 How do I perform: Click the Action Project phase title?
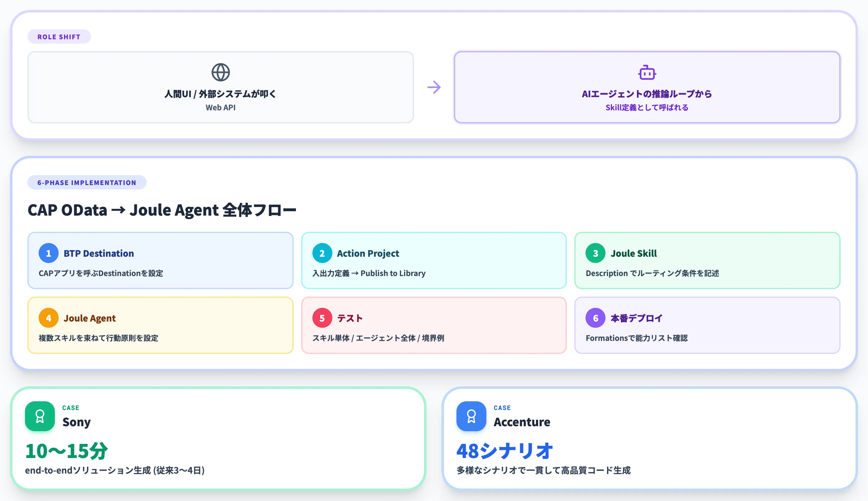pos(368,253)
